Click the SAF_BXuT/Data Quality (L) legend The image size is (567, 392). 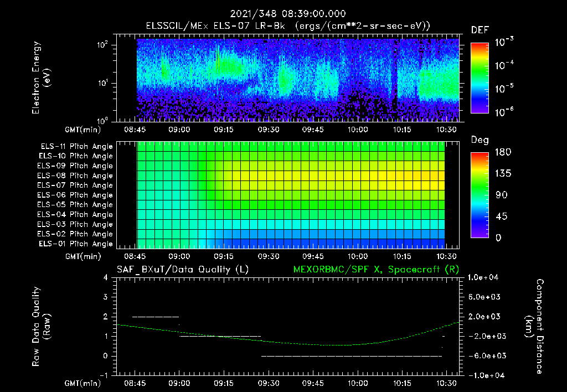pyautogui.click(x=183, y=270)
